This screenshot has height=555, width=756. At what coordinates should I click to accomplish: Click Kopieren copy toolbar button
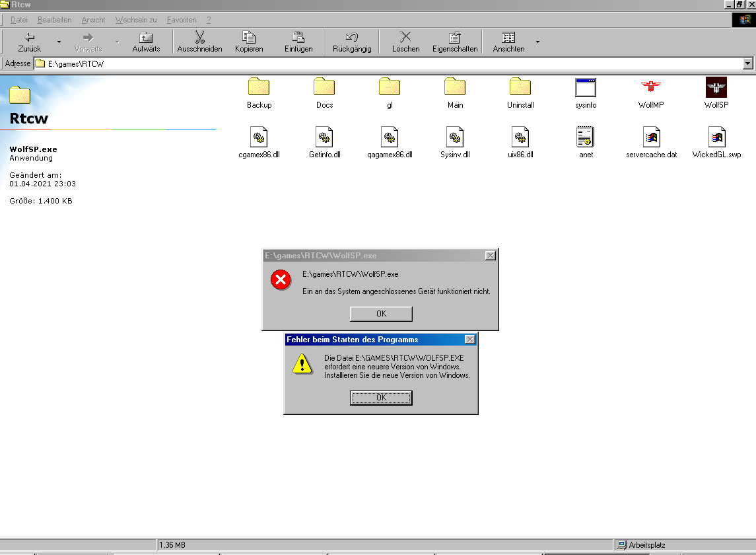tap(249, 42)
